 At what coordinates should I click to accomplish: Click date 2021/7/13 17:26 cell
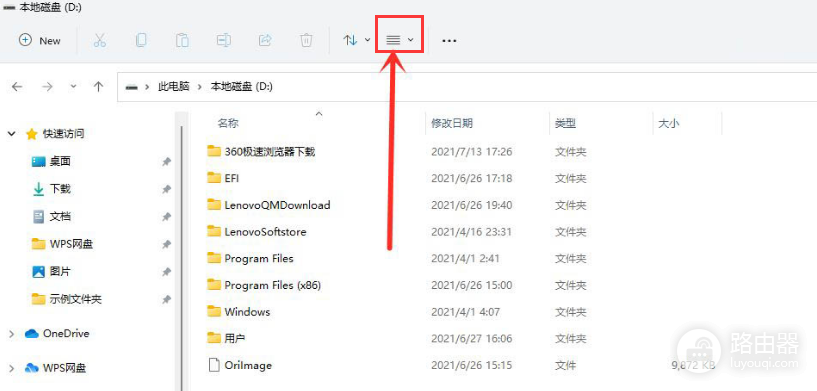coord(472,152)
